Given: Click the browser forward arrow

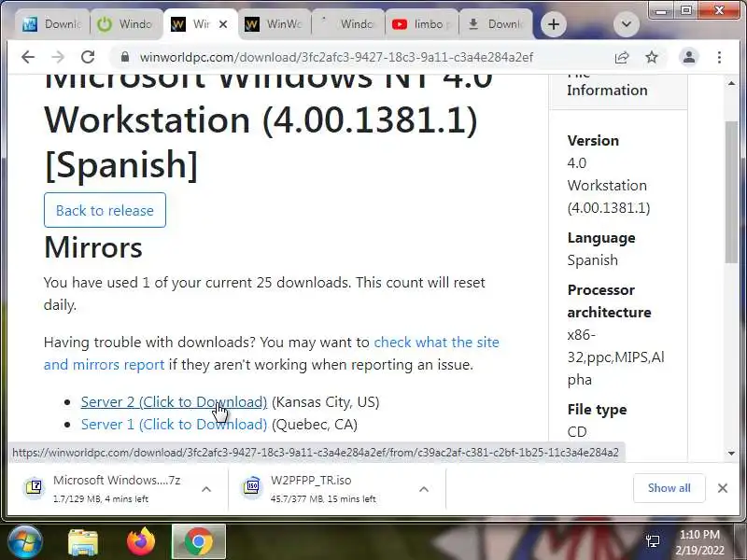Looking at the screenshot, I should coord(58,57).
